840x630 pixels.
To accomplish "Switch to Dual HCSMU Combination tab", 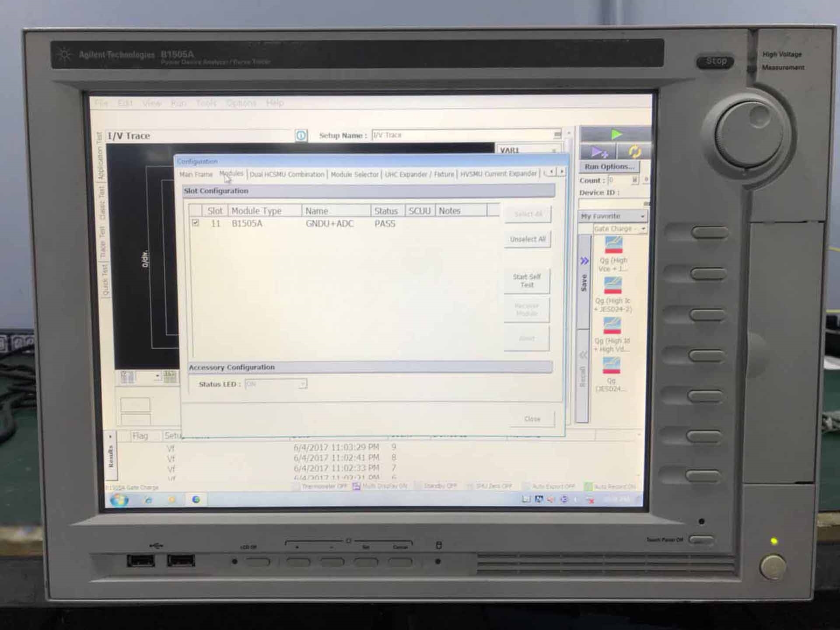I will tap(287, 174).
